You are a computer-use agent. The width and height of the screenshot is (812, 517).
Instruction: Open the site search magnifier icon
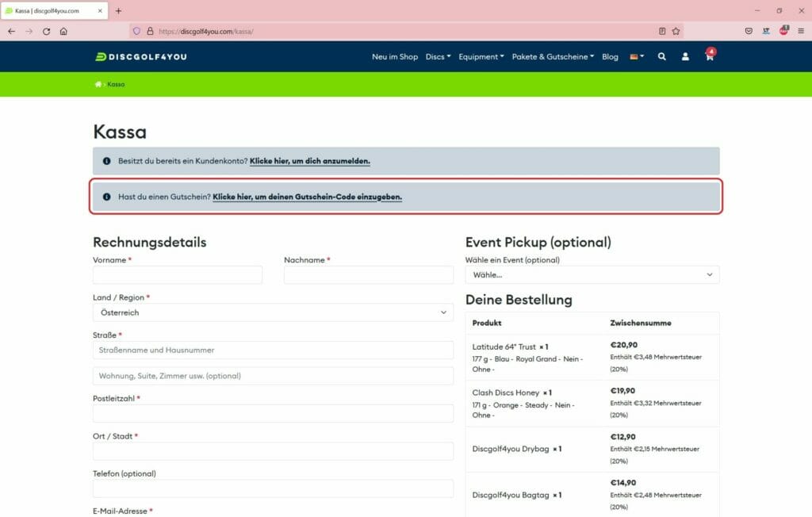(661, 57)
